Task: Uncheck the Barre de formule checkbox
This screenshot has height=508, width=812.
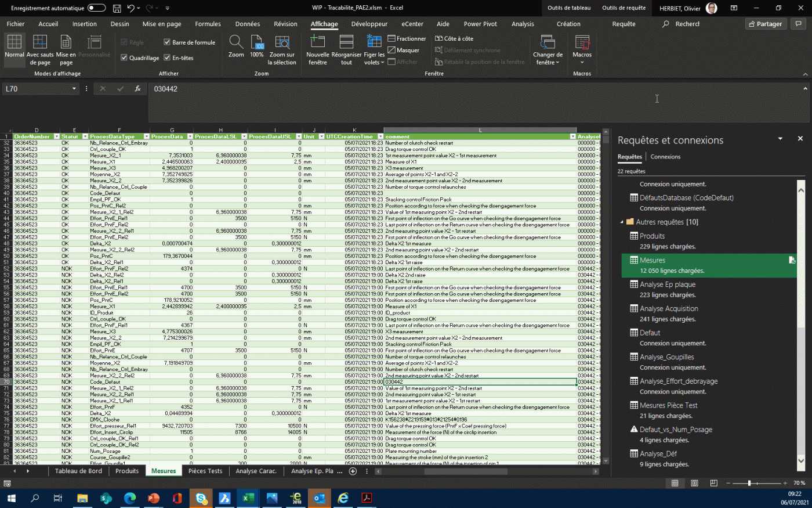Action: (x=167, y=42)
